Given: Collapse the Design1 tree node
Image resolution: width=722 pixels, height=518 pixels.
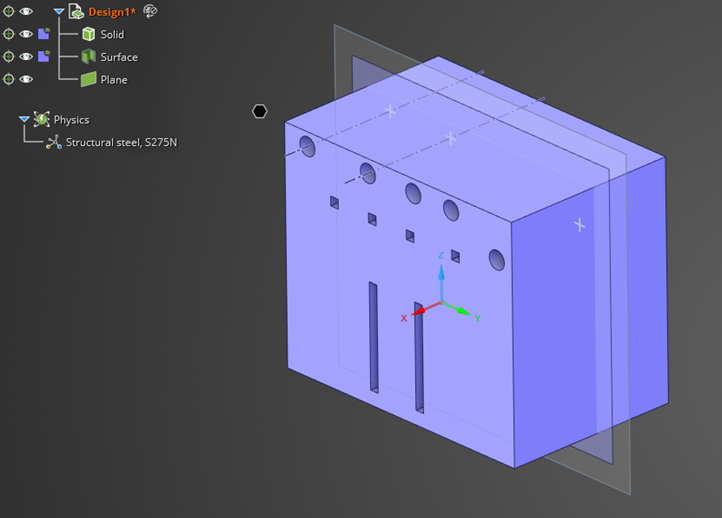Looking at the screenshot, I should pyautogui.click(x=59, y=12).
